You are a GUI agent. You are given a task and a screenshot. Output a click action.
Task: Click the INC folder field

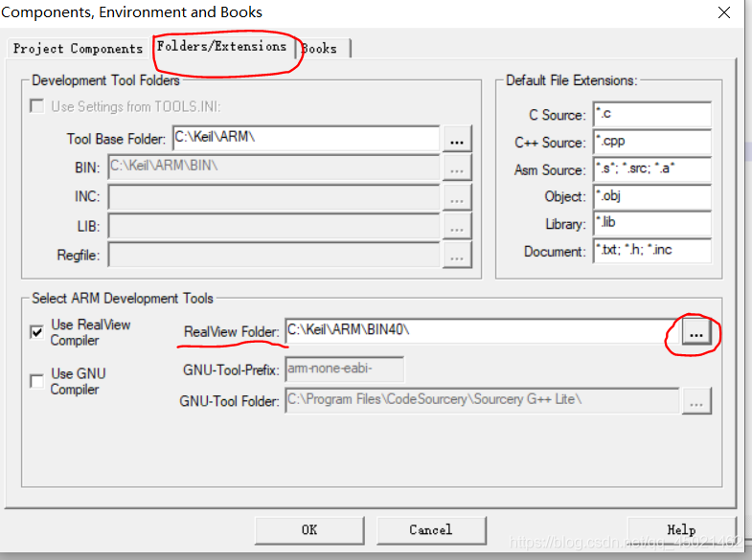274,197
